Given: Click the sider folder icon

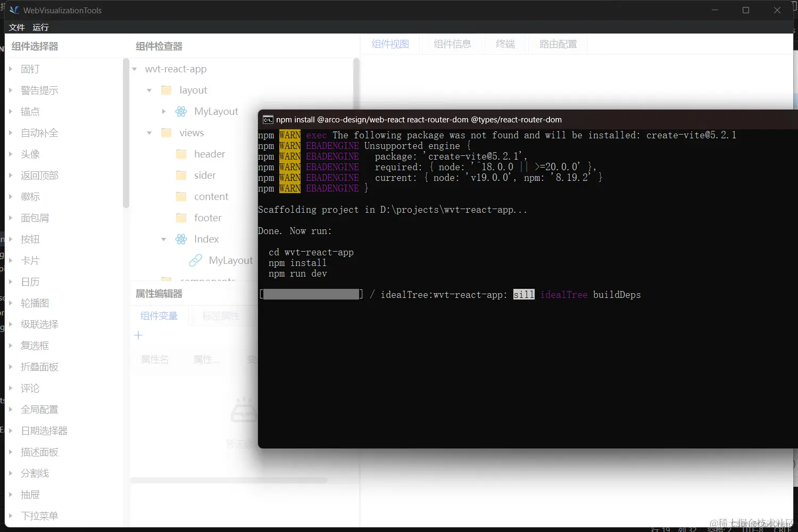Looking at the screenshot, I should point(181,176).
